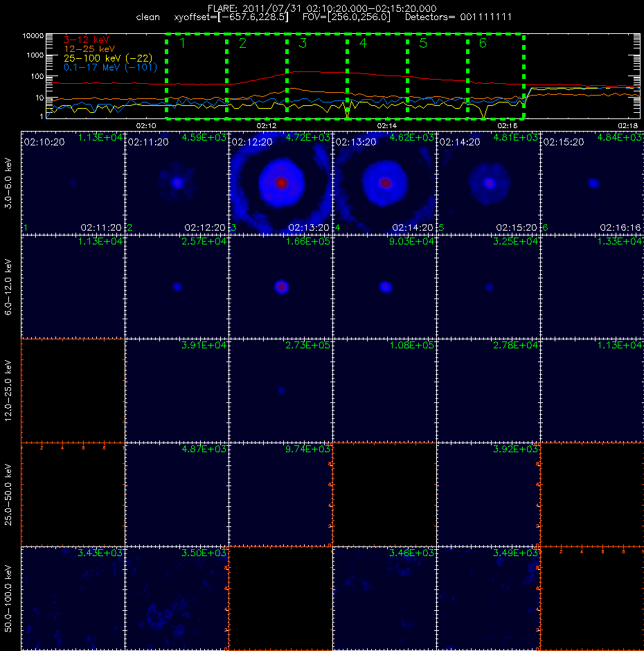644x651 pixels.
Task: Open the 12-25 keV image labeled 2.73E+05
Action: tap(280, 391)
